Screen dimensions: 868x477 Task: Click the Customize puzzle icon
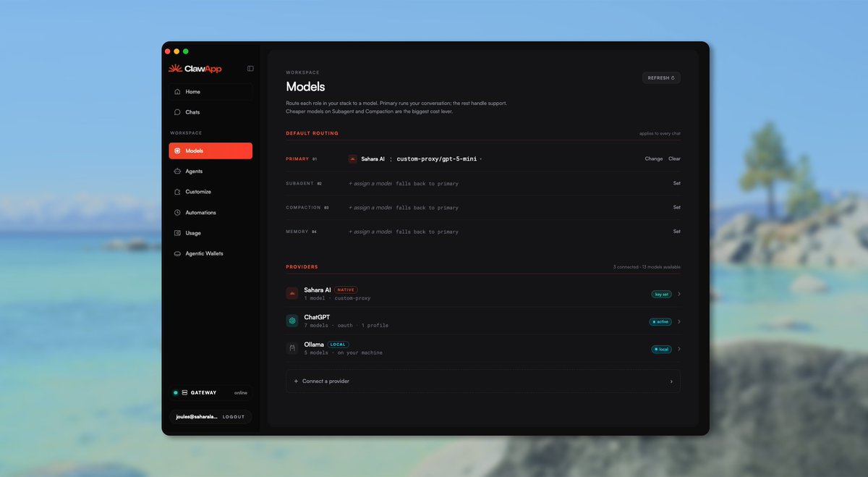pyautogui.click(x=177, y=192)
